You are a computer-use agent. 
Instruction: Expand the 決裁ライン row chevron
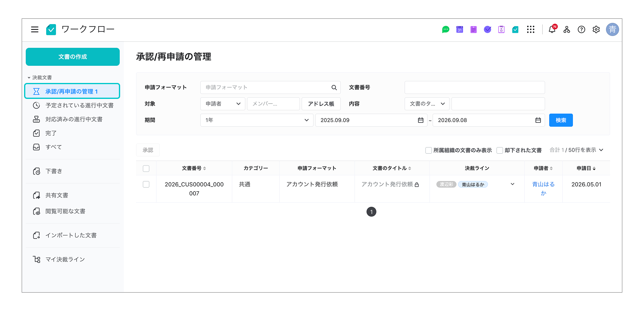pyautogui.click(x=512, y=184)
